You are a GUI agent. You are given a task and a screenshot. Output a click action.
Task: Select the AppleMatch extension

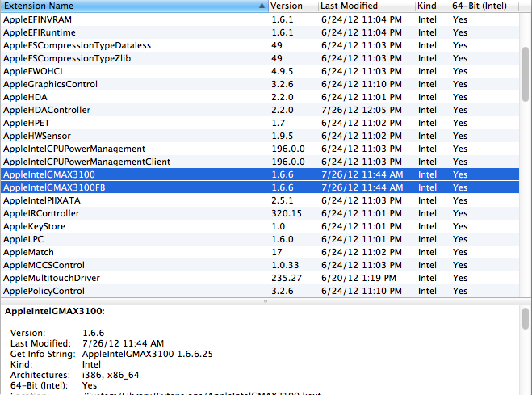(x=260, y=252)
